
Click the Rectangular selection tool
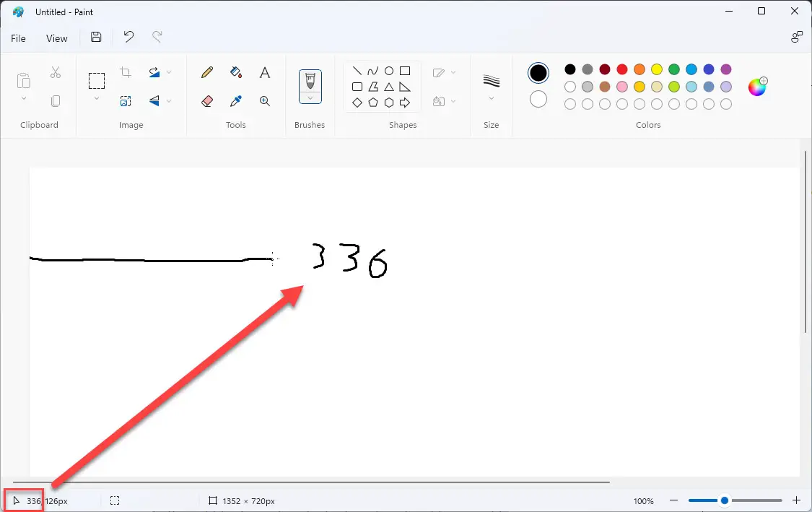[x=97, y=81]
